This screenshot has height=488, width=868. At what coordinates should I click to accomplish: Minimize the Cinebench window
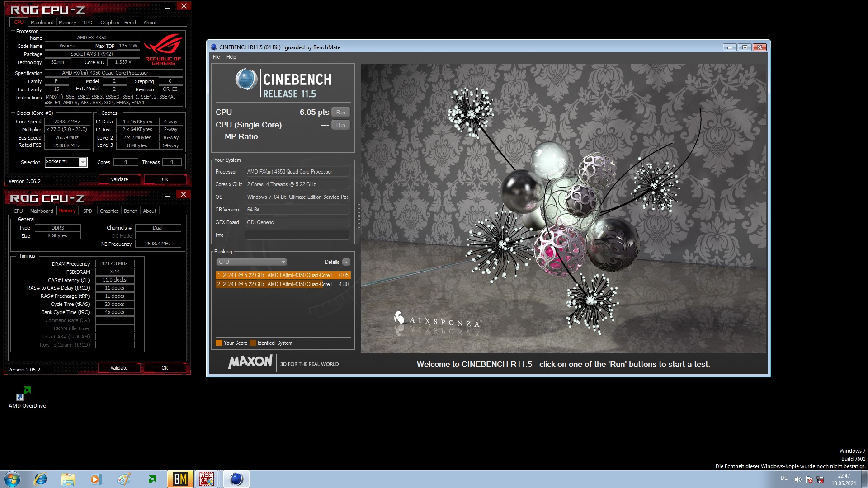[730, 47]
